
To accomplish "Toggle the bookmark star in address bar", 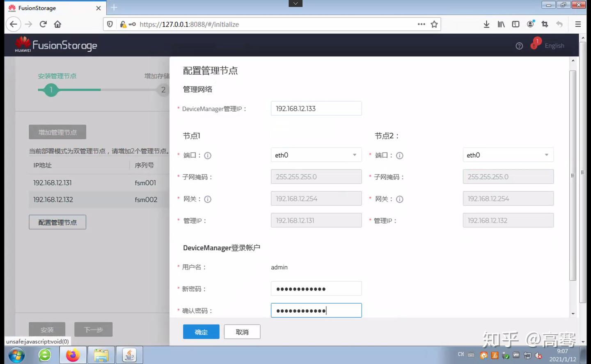I will click(x=434, y=24).
